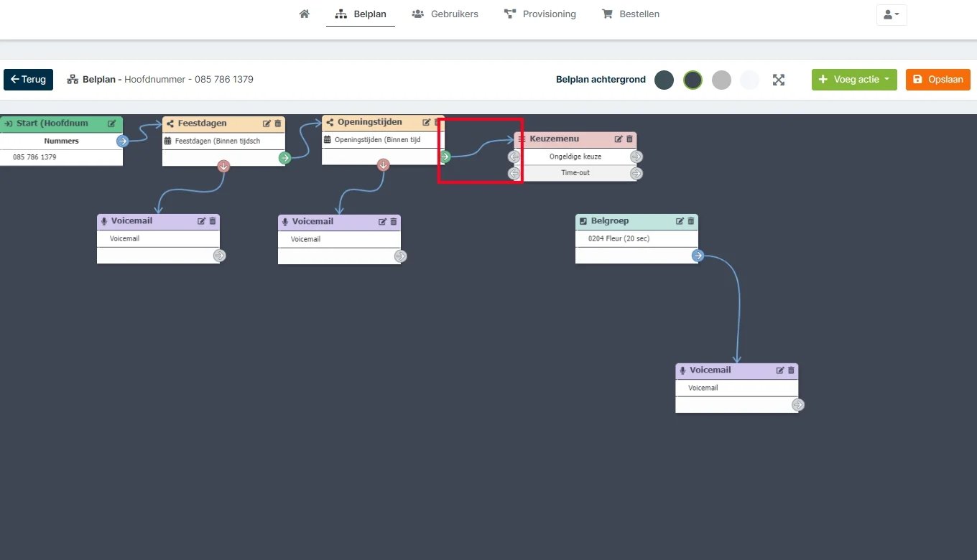Select the white background color swatch
Viewport: 977px width, 560px height.
coord(749,80)
